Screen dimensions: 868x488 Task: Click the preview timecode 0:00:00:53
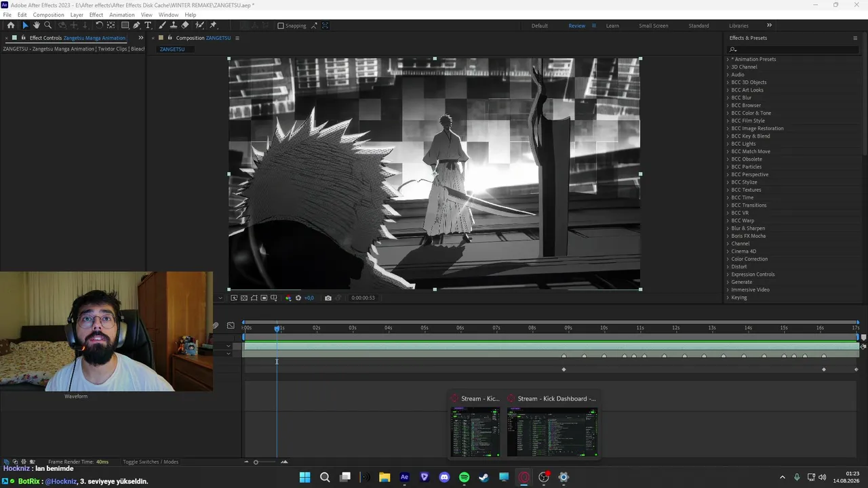[363, 298]
